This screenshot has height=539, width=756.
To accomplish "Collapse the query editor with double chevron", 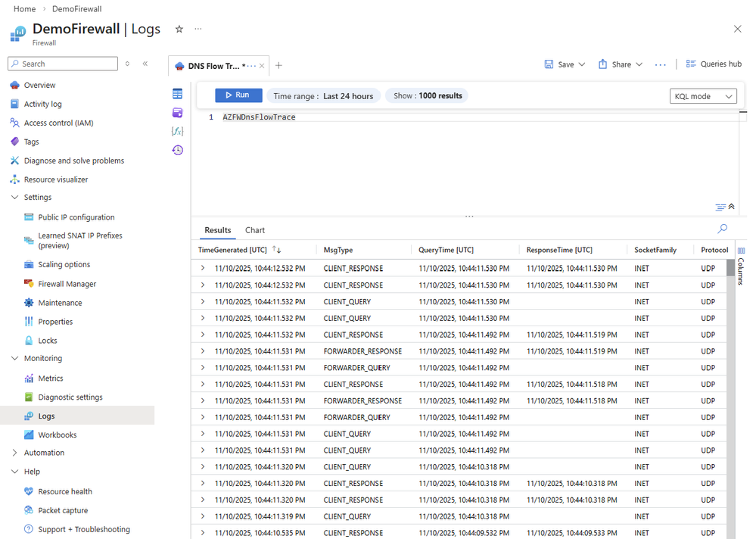I will (x=732, y=207).
